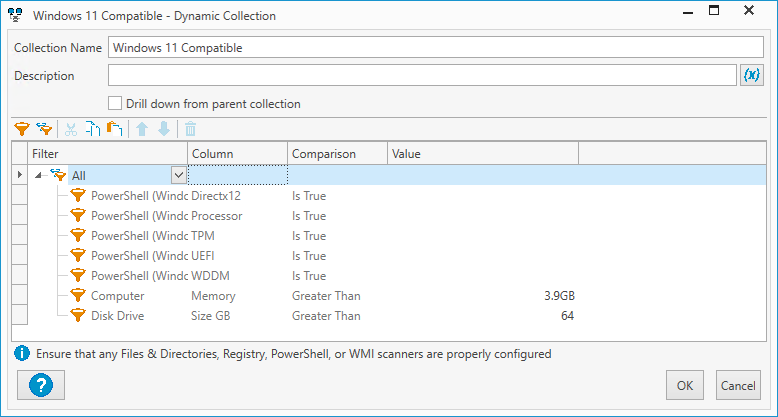
Task: Select the TPM column cell
Action: click(x=238, y=235)
